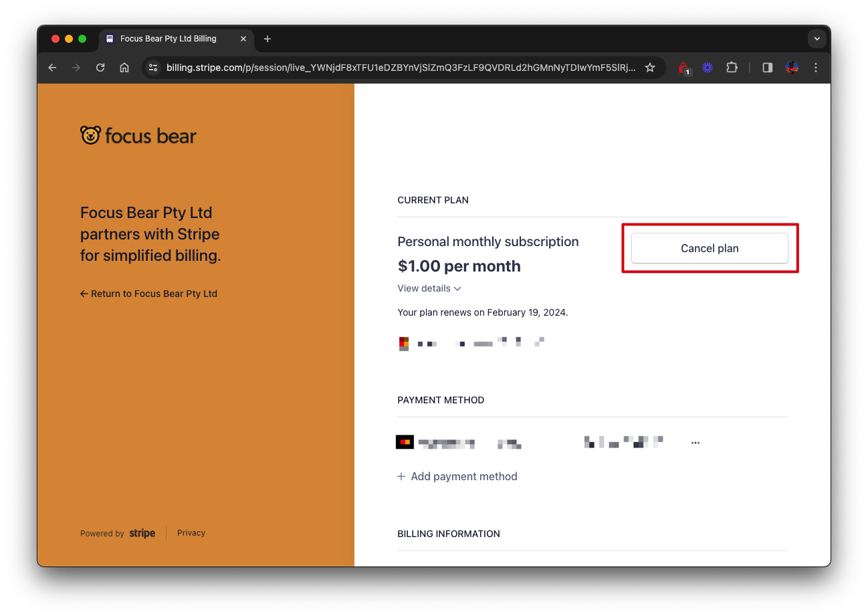
Task: Open the red password manager extension
Action: pyautogui.click(x=683, y=68)
